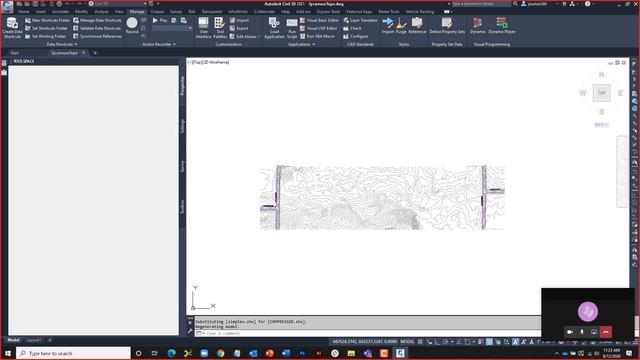Viewport: 640px width, 360px height.
Task: Play the recorded action macro
Action: pos(160,20)
